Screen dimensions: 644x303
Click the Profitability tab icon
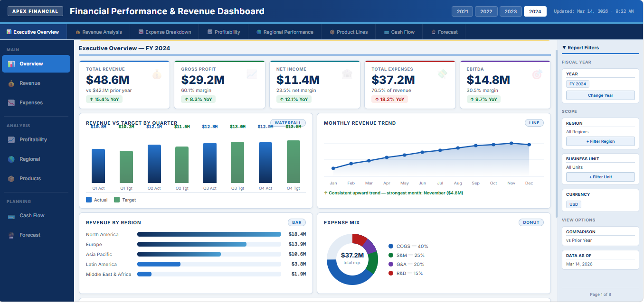210,32
